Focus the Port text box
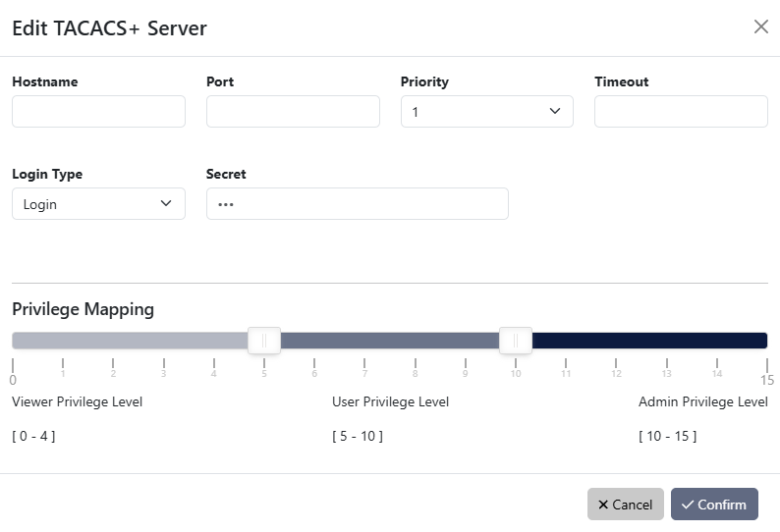This screenshot has width=780, height=532. pyautogui.click(x=293, y=112)
